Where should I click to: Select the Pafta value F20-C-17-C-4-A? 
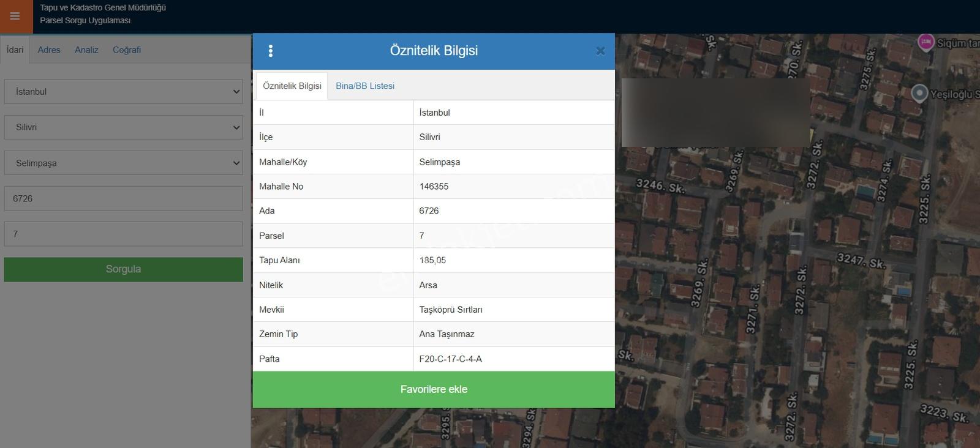click(x=451, y=359)
